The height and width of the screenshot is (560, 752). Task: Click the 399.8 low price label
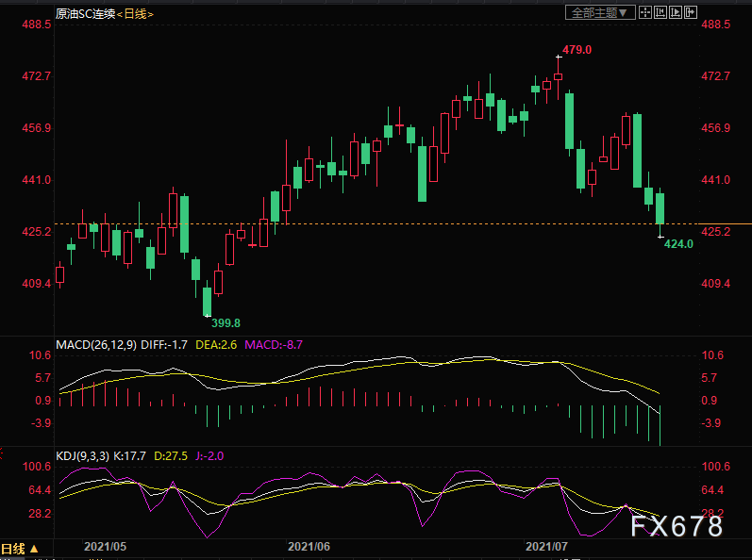coord(226,323)
